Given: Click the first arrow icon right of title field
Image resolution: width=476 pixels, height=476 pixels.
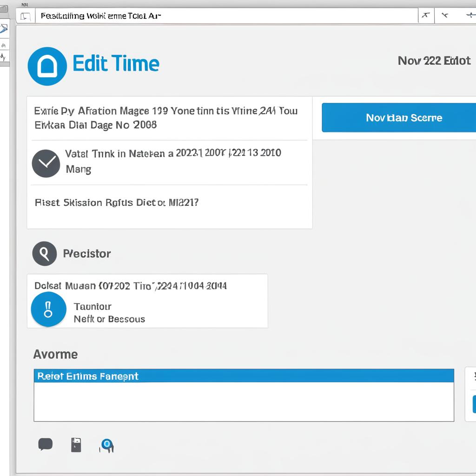Looking at the screenshot, I should 426,15.
